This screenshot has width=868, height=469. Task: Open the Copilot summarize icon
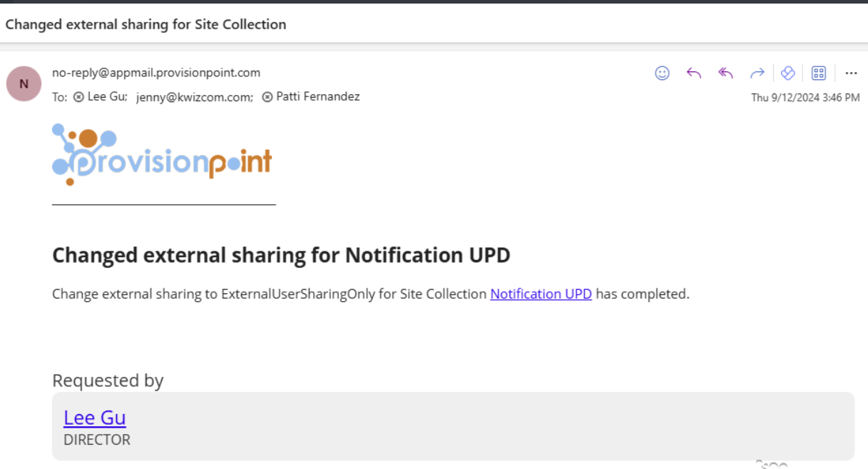[787, 73]
